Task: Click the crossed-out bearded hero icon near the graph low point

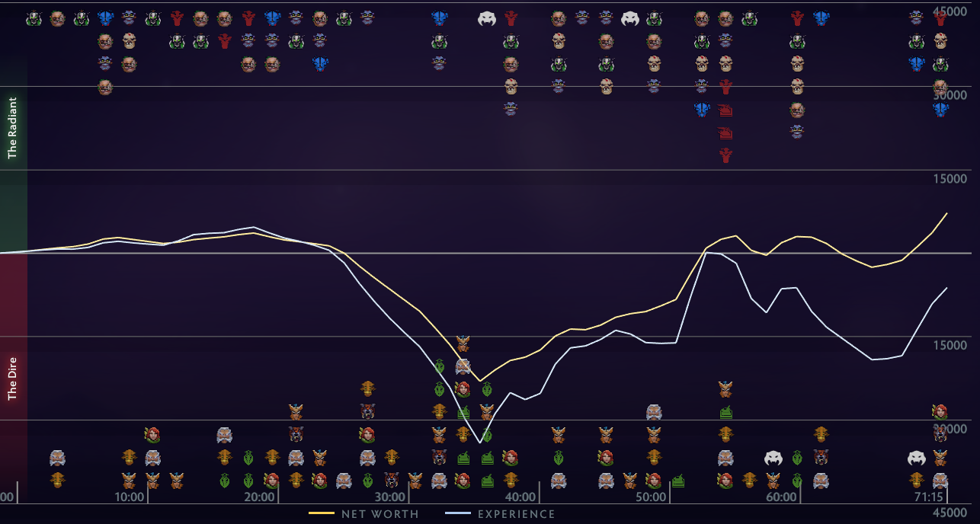Action: 463,366
